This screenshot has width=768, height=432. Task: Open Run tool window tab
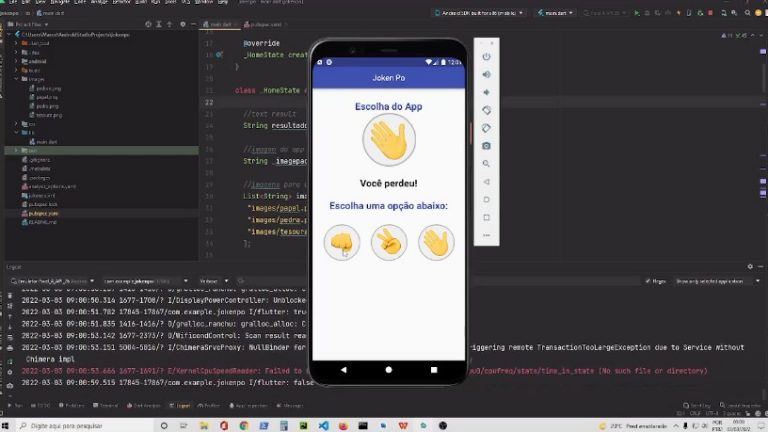16,406
